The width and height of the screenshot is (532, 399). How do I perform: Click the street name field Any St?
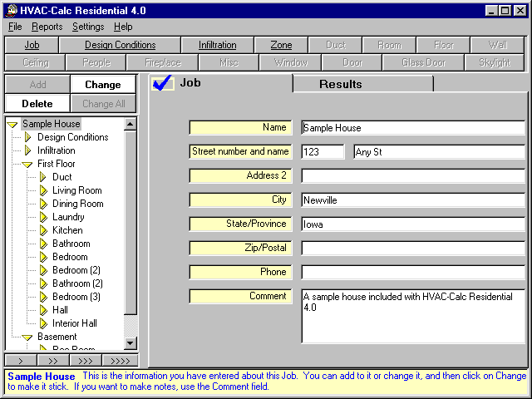click(439, 151)
